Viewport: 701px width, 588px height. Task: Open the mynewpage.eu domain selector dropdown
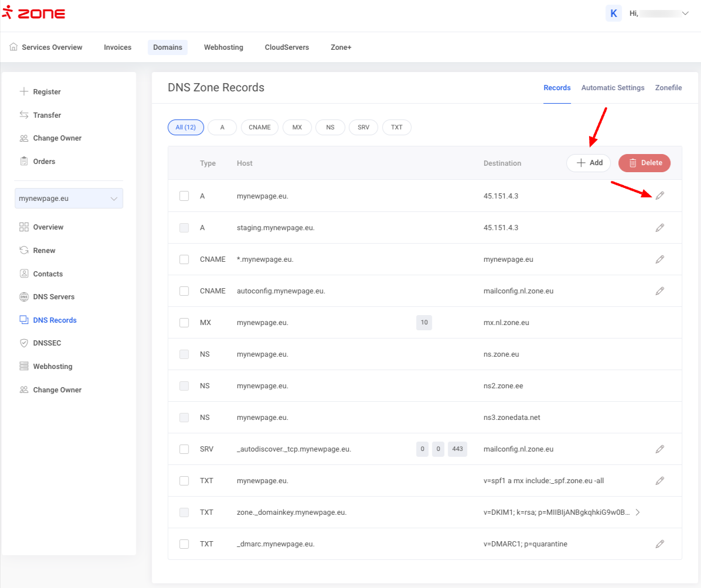click(x=69, y=199)
